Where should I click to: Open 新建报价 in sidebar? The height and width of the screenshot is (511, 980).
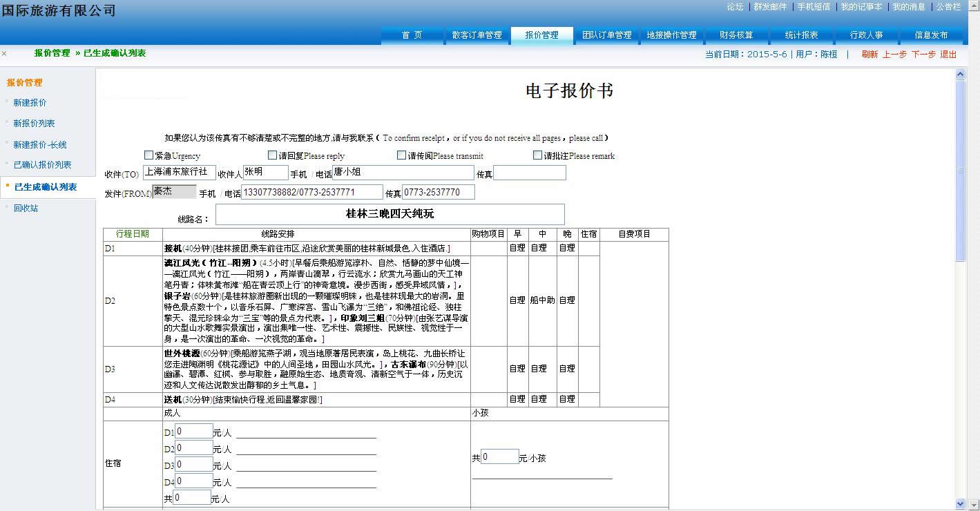(x=30, y=103)
